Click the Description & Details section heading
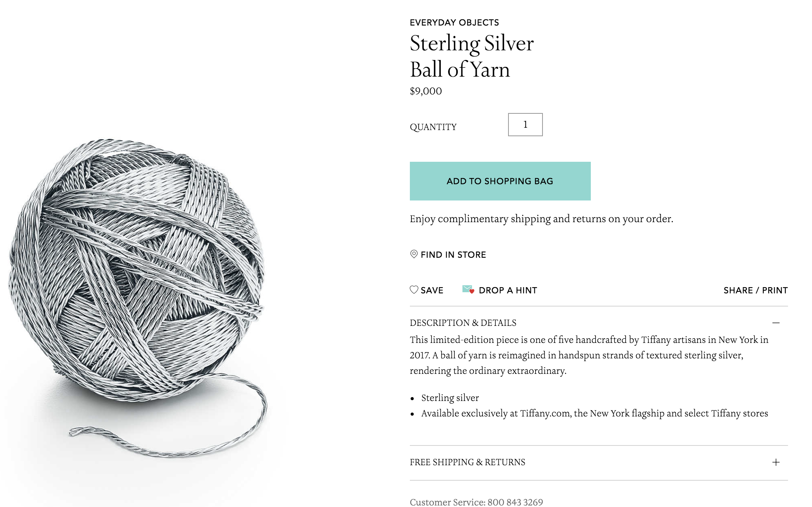The height and width of the screenshot is (507, 812). [463, 323]
